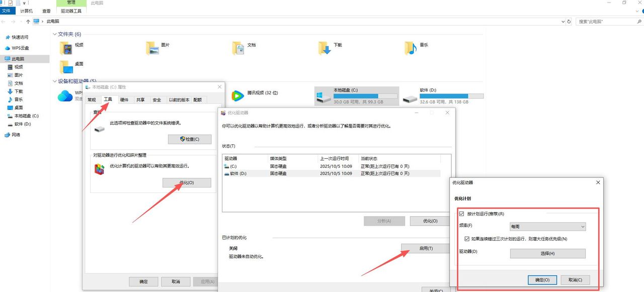Open the 音乐 folder icon
Screen dimensions: 644x292
[x=411, y=48]
